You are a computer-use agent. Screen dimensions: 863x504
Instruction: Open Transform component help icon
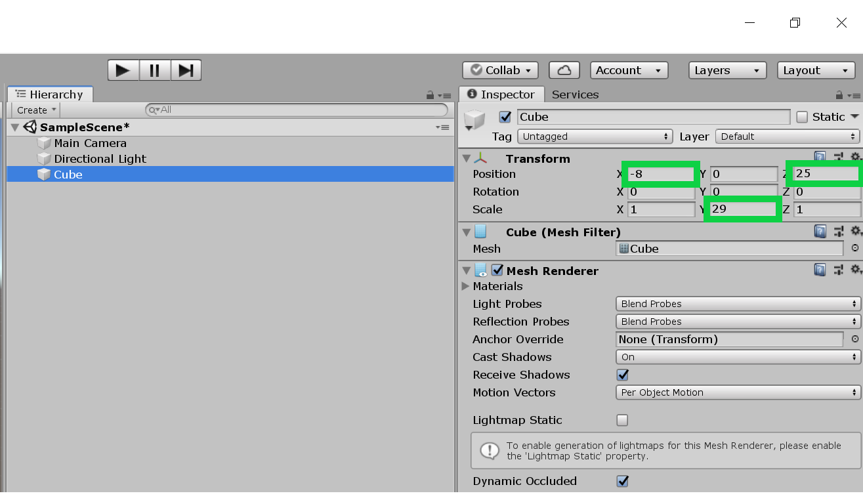[x=820, y=157]
